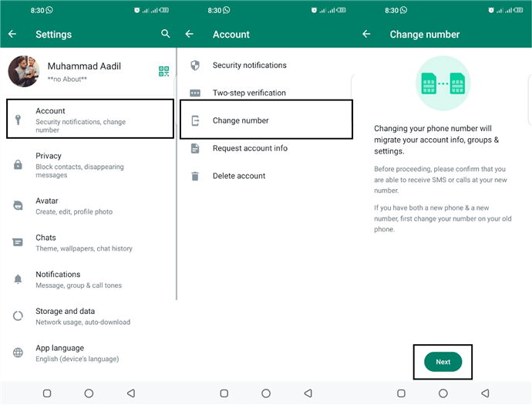The height and width of the screenshot is (405, 532).
Task: Tap the Delete account trash icon
Action: 195,176
